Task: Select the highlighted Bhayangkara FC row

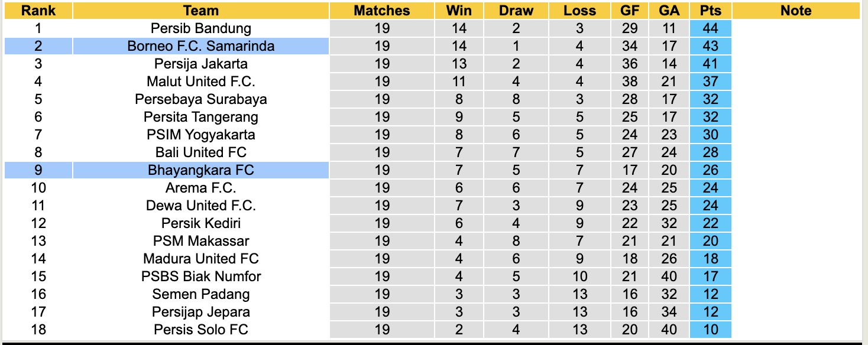Action: click(x=201, y=170)
